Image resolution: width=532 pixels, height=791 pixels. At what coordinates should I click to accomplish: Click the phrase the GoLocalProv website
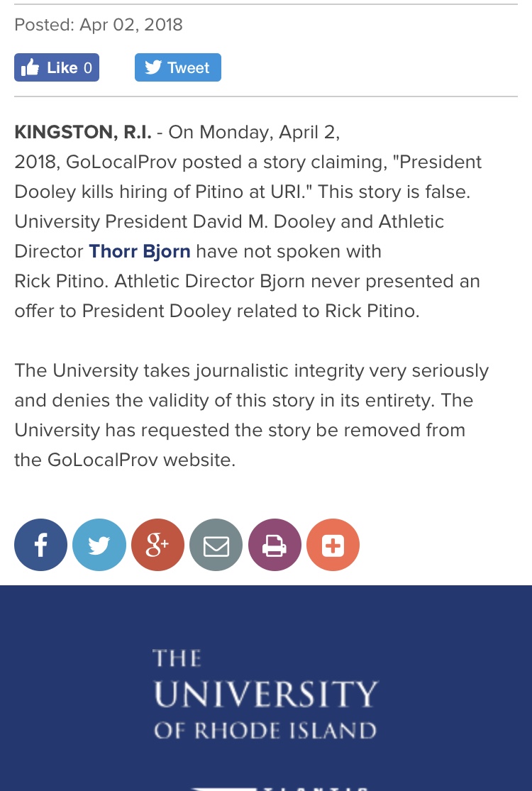125,460
